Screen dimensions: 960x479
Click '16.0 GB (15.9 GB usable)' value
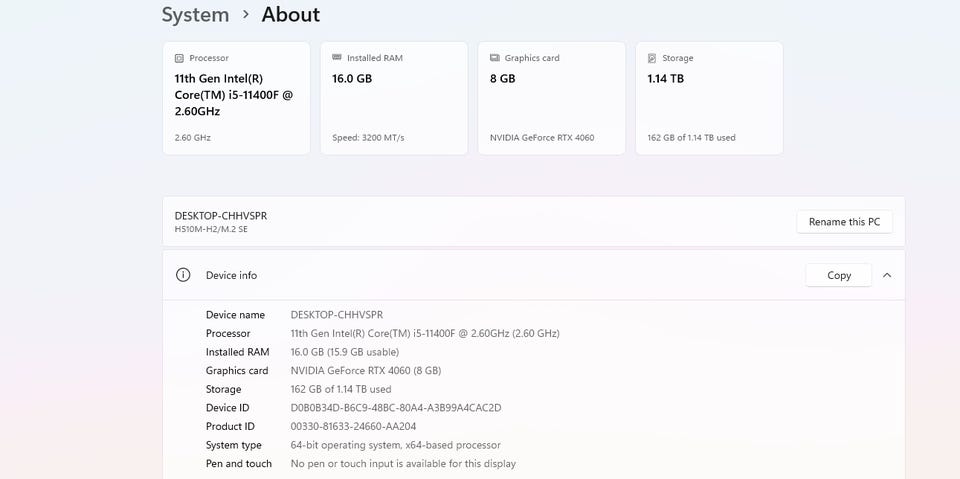point(345,352)
